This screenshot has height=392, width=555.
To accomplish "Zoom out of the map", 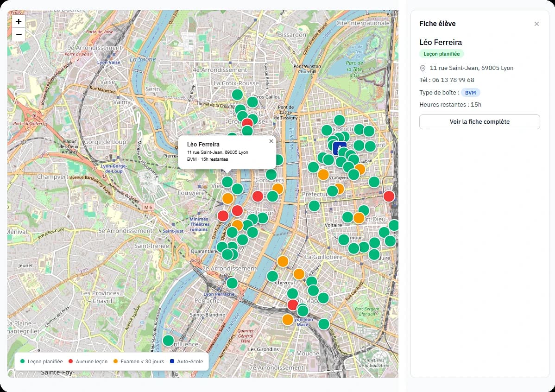I will (x=19, y=34).
